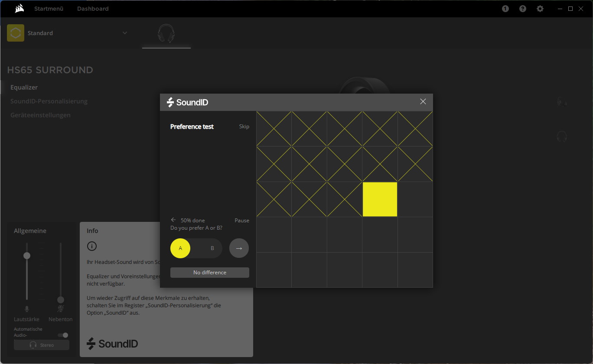Close the SoundID dialog
This screenshot has width=593, height=364.
423,101
